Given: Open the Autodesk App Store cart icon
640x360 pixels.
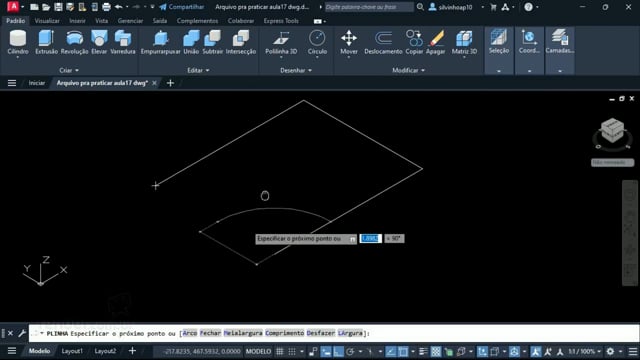Looking at the screenshot, I should click(x=493, y=7).
